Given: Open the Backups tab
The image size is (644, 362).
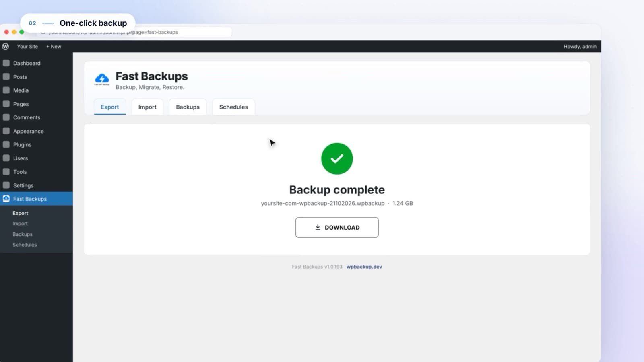Looking at the screenshot, I should (188, 107).
